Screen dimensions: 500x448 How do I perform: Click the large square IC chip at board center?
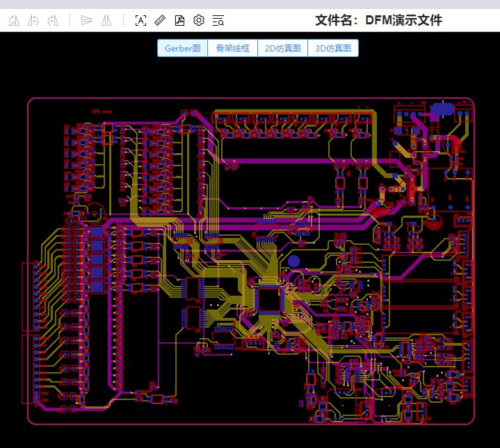(x=269, y=298)
